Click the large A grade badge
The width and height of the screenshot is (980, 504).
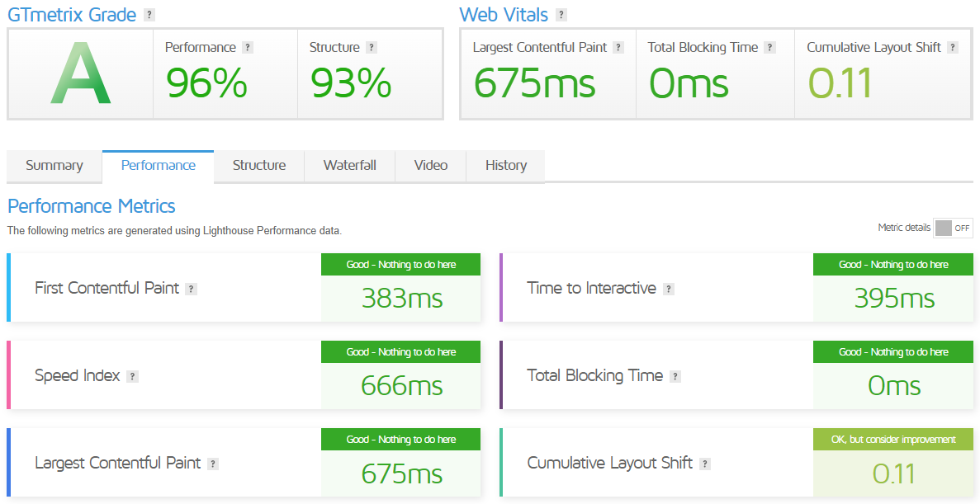[81, 73]
